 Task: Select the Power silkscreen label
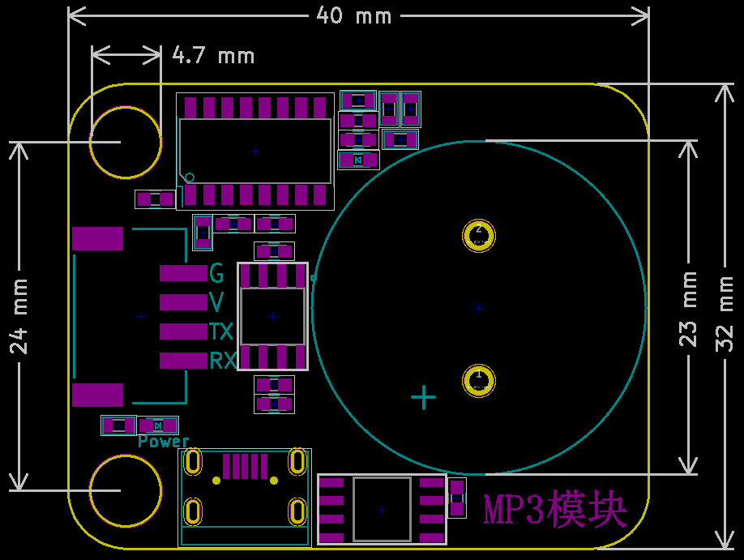[x=163, y=442]
